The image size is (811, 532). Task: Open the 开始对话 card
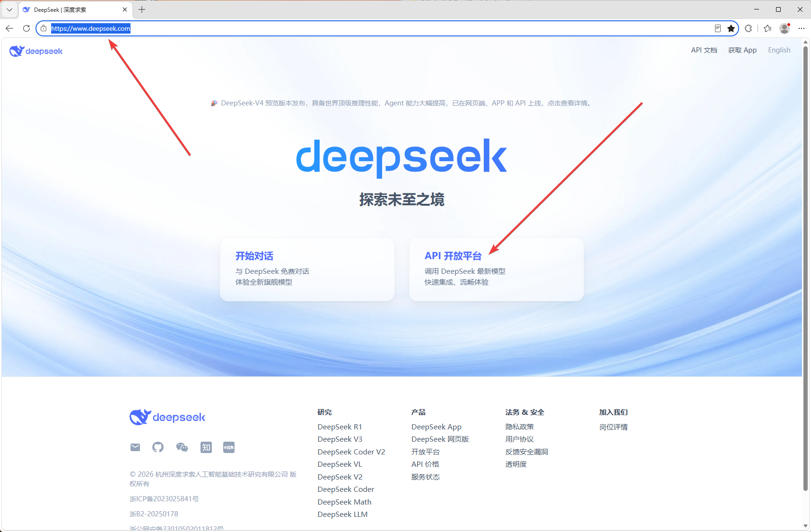307,270
